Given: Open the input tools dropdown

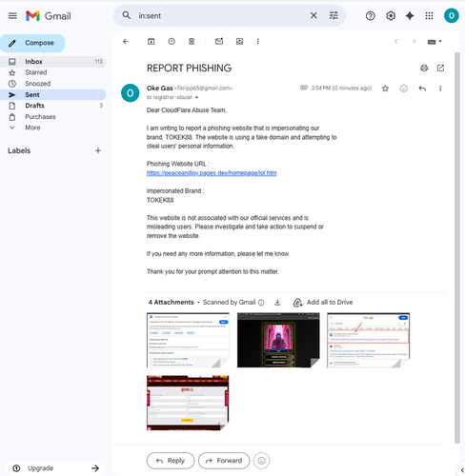Looking at the screenshot, I should point(435,42).
